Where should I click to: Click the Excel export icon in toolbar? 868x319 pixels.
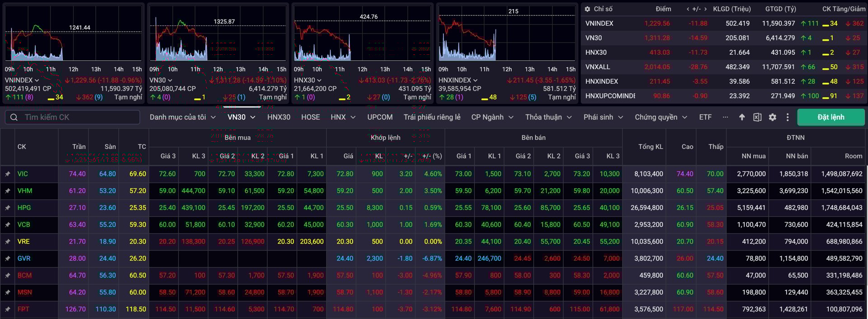[x=757, y=117]
